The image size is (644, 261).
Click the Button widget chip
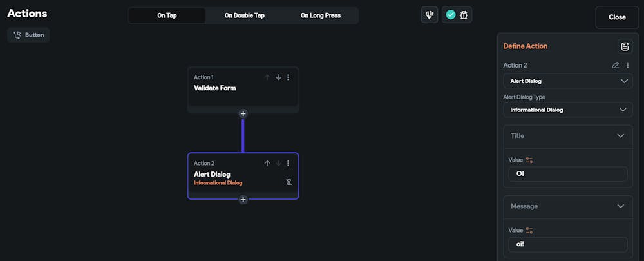pos(28,35)
